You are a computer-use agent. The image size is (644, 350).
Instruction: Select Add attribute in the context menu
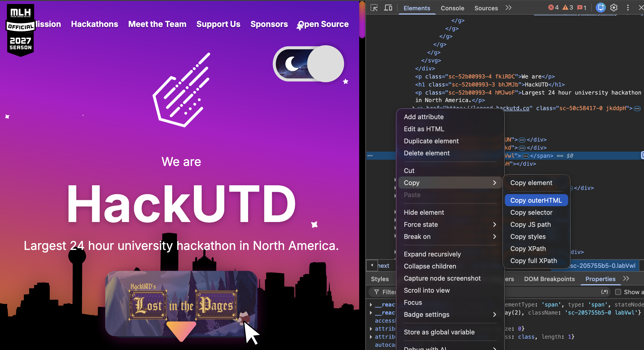coord(450,117)
